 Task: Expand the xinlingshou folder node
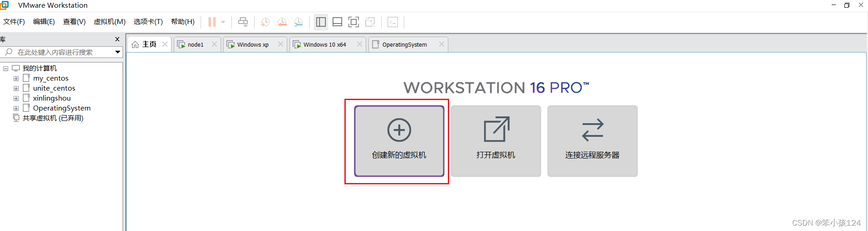pyautogui.click(x=16, y=98)
